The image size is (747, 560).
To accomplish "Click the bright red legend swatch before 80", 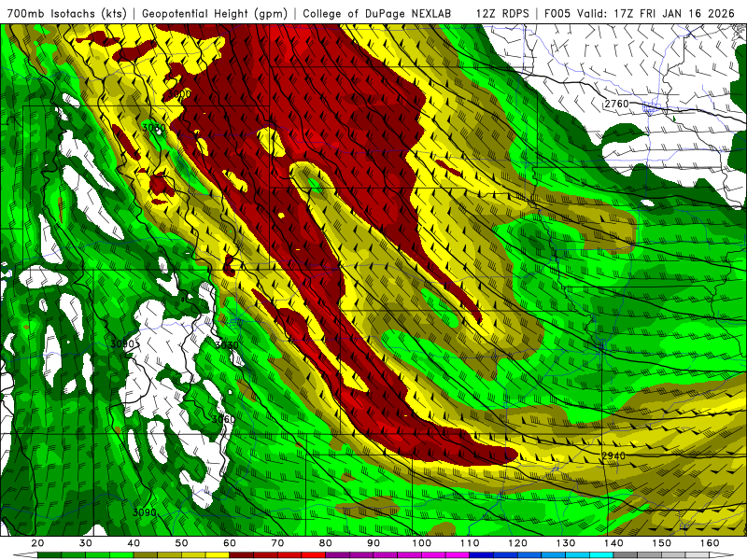I will [314, 554].
